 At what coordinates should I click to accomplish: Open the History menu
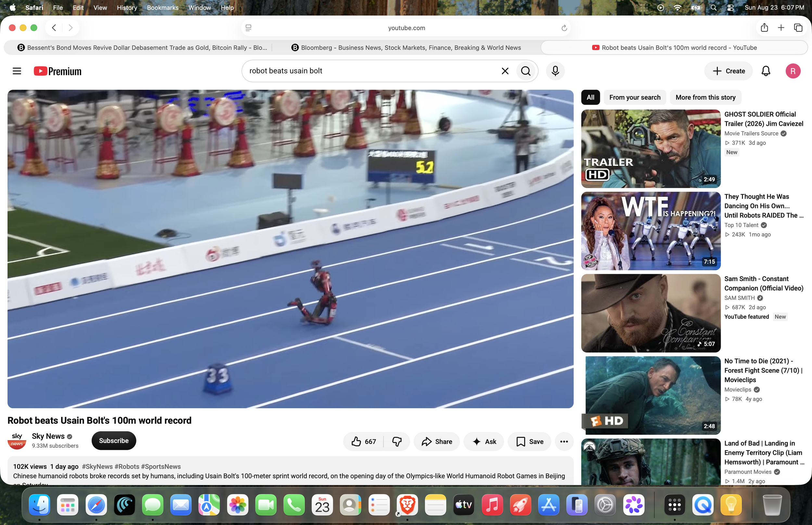[x=127, y=7]
